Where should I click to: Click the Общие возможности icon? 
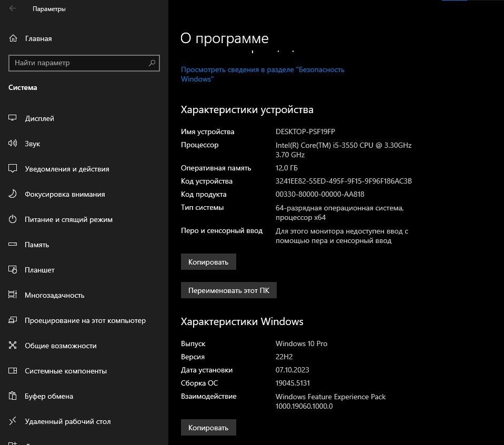point(13,345)
